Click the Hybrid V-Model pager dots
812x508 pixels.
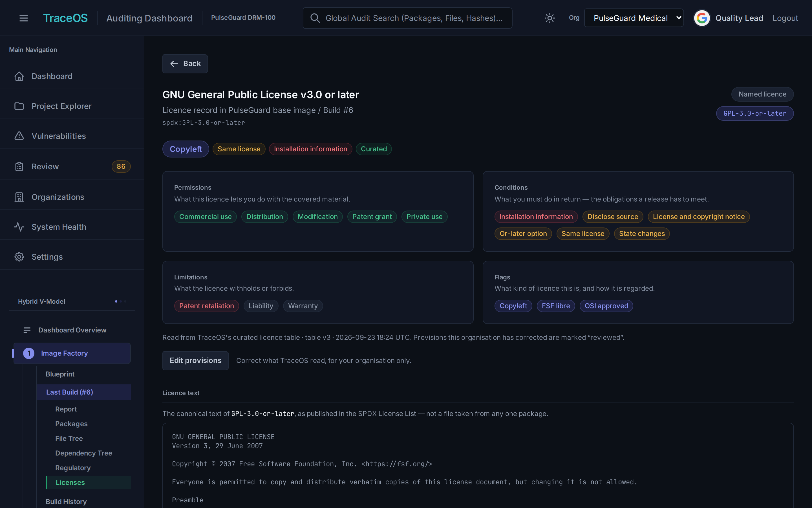click(x=120, y=301)
